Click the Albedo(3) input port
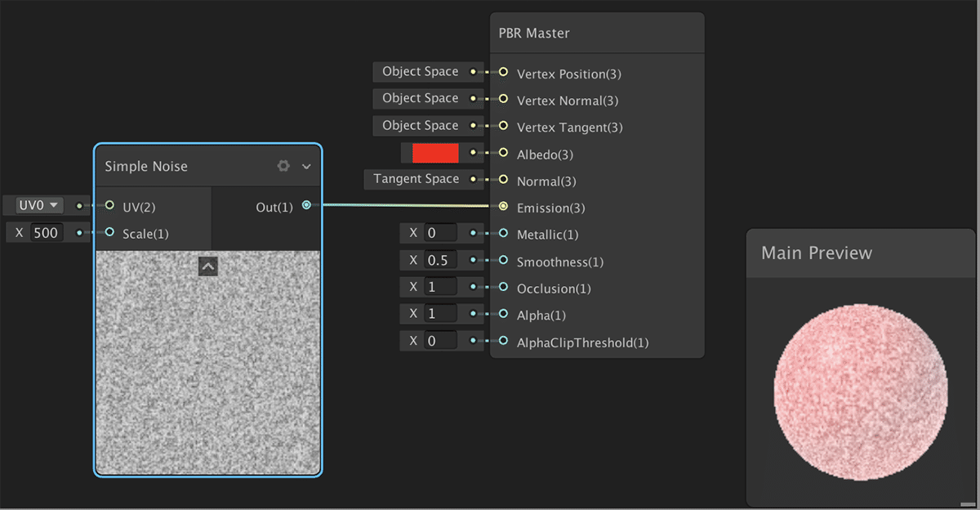The image size is (980, 510). [x=503, y=153]
